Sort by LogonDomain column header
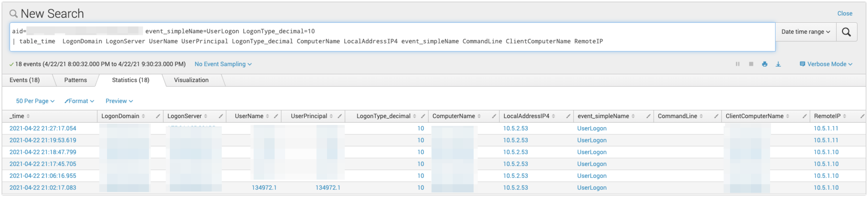868x197 pixels. tap(123, 116)
